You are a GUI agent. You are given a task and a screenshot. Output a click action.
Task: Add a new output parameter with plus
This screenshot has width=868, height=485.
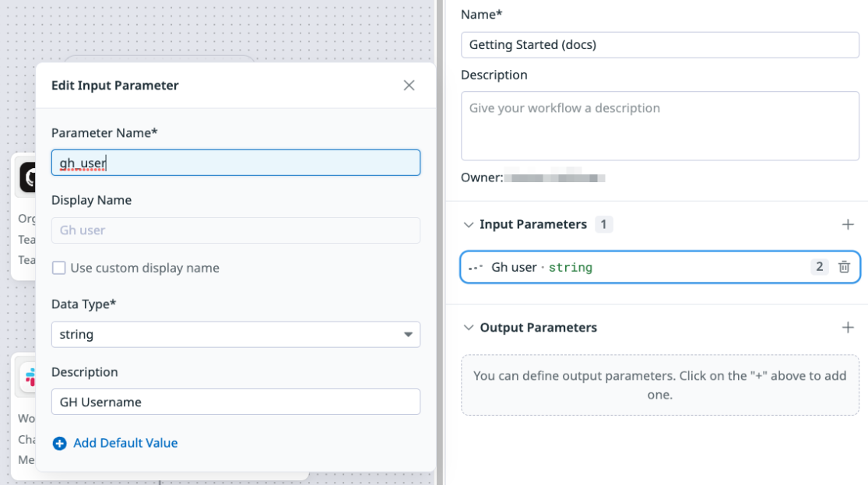tap(848, 328)
